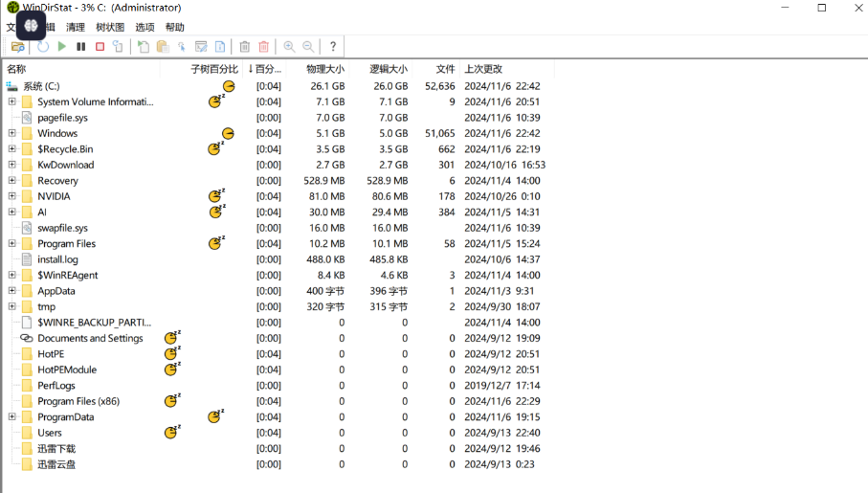Open the 选项 menu
Viewport: 868px width, 493px height.
145,27
